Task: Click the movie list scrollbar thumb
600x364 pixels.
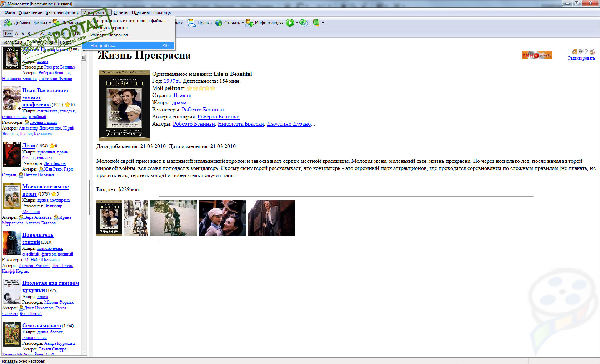Action: click(x=84, y=57)
